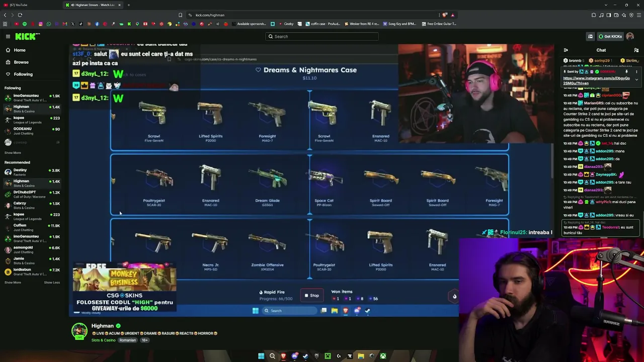Collapse the chat panel with arrow icon
644x362 pixels.
(566, 50)
